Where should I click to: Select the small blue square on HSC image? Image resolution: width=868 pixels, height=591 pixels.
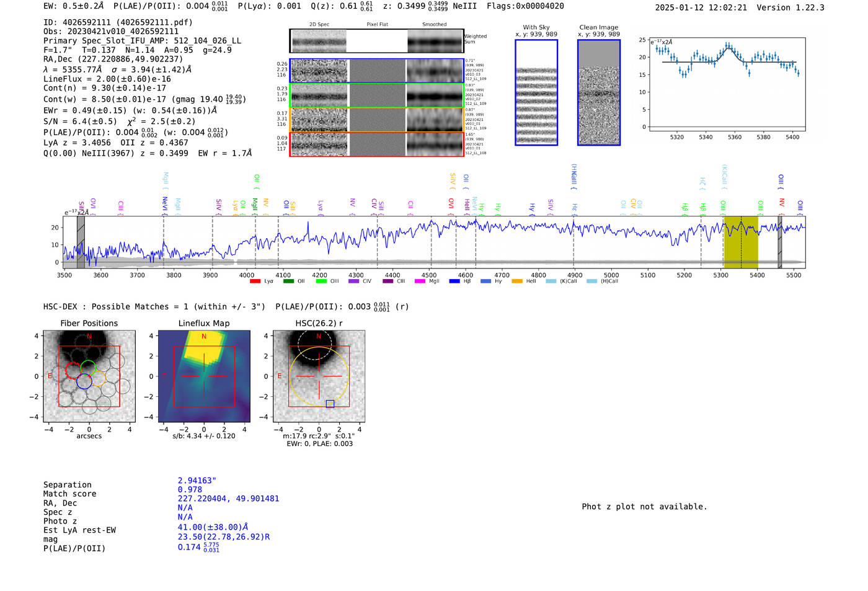(x=330, y=404)
